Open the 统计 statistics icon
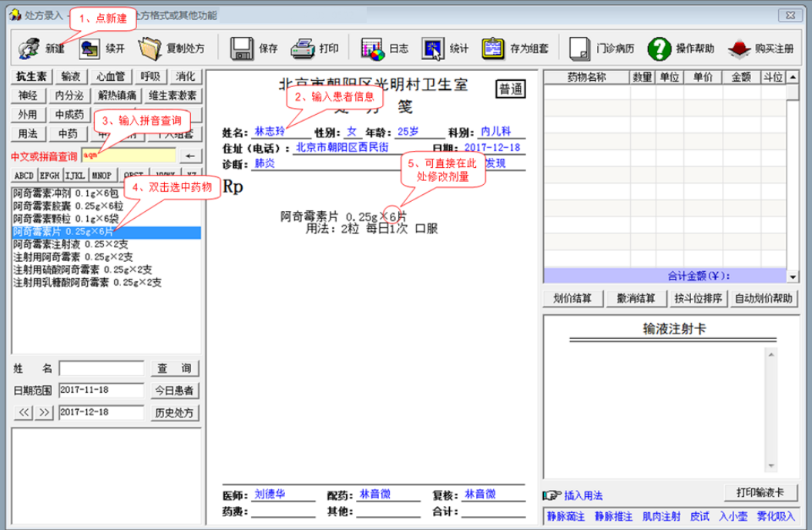This screenshot has width=812, height=530. coord(433,49)
